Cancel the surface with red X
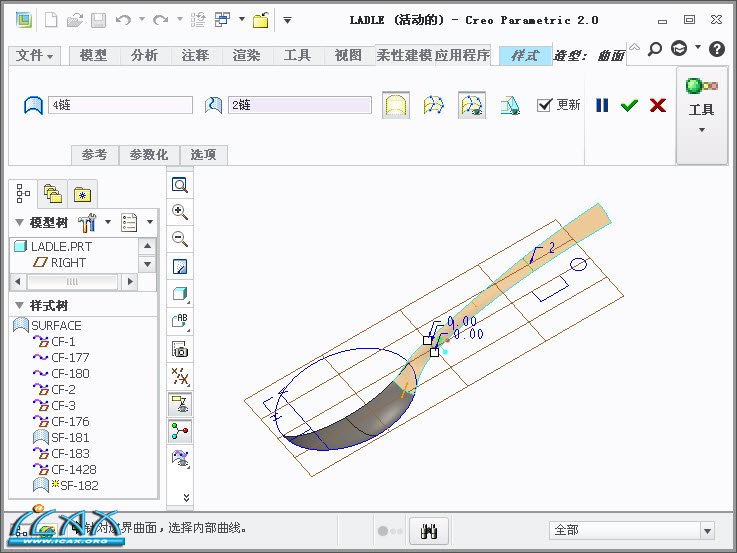Viewport: 737px width, 553px height. (657, 105)
